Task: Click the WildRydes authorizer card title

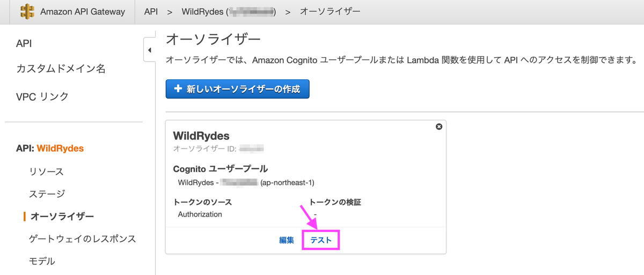Action: coord(201,136)
